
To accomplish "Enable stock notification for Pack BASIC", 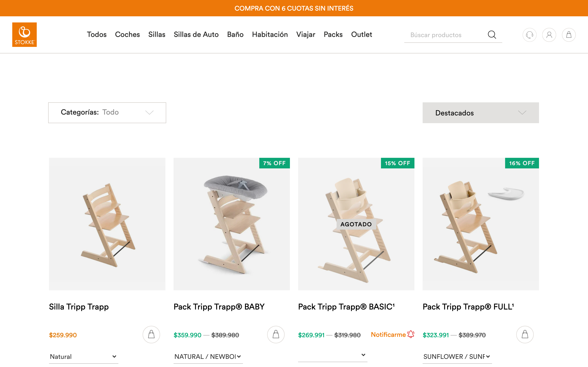I will tap(389, 334).
